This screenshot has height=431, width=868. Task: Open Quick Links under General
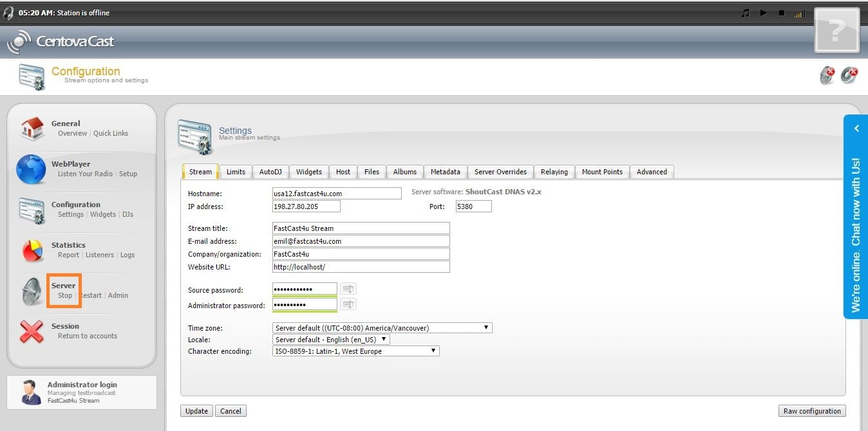pos(111,133)
